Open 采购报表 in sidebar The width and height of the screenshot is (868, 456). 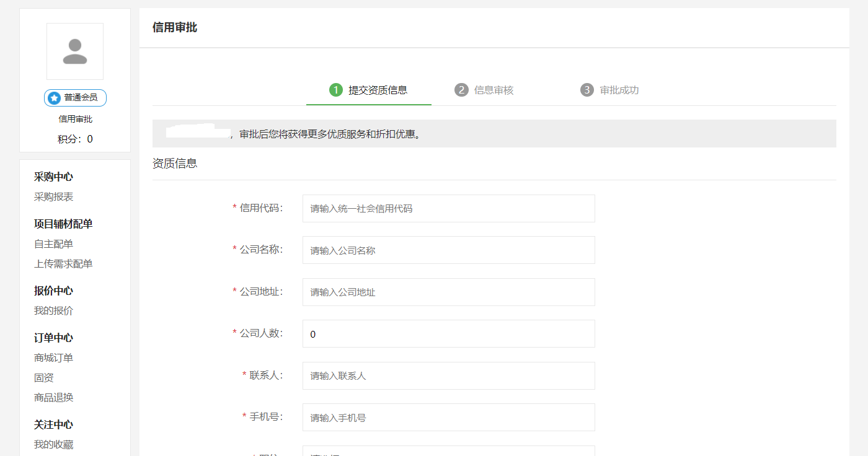[x=54, y=197]
